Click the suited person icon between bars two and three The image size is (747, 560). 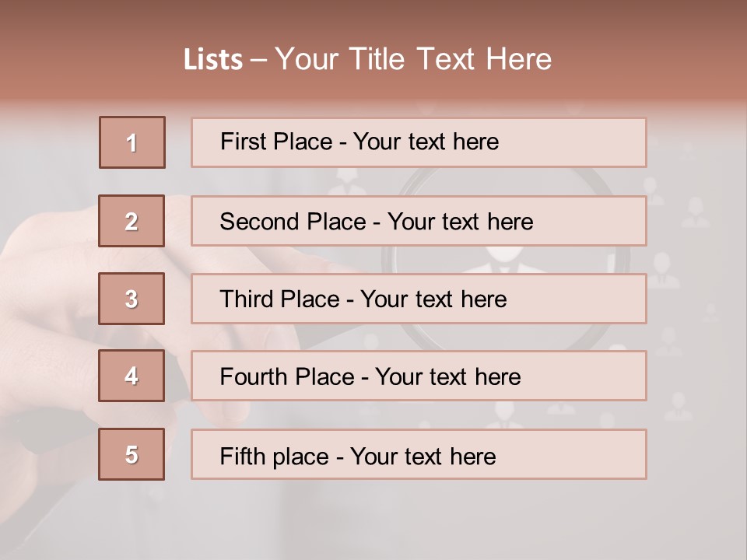498,260
